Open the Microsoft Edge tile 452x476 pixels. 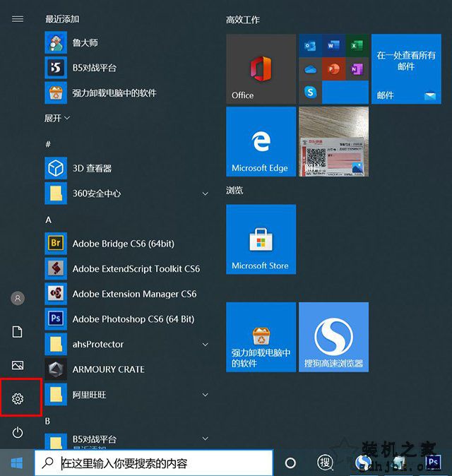click(x=261, y=141)
